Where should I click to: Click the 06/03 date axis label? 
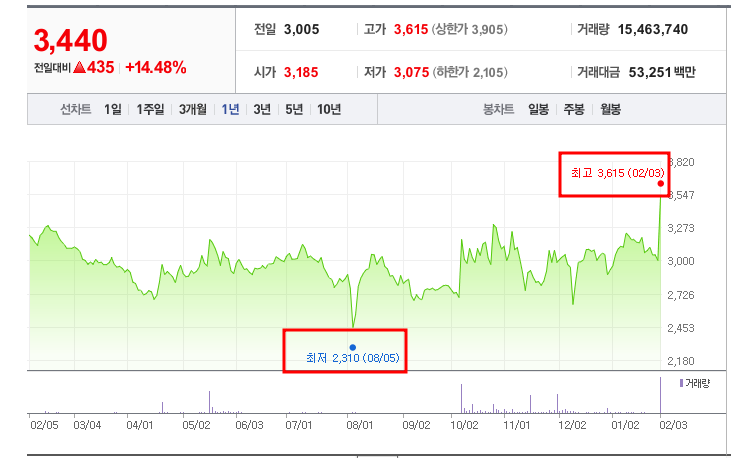[249, 425]
